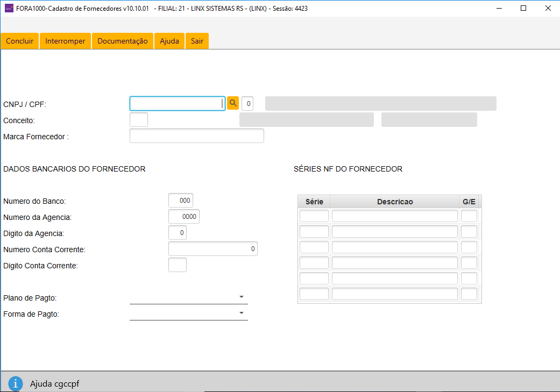Click the Digito Conta Corrente field
The width and height of the screenshot is (560, 392).
pyautogui.click(x=178, y=265)
